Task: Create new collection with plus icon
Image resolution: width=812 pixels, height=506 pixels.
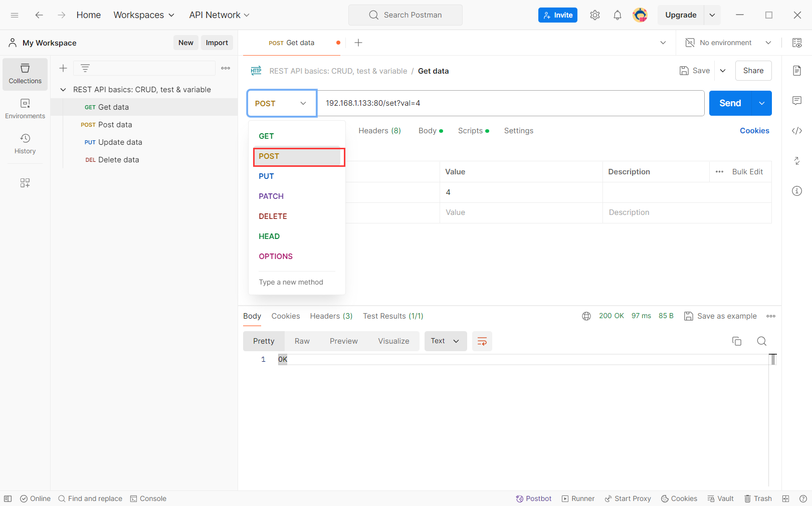Action: pyautogui.click(x=63, y=68)
